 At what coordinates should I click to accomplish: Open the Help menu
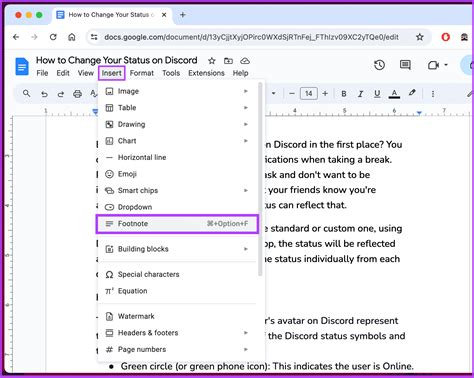(x=240, y=73)
